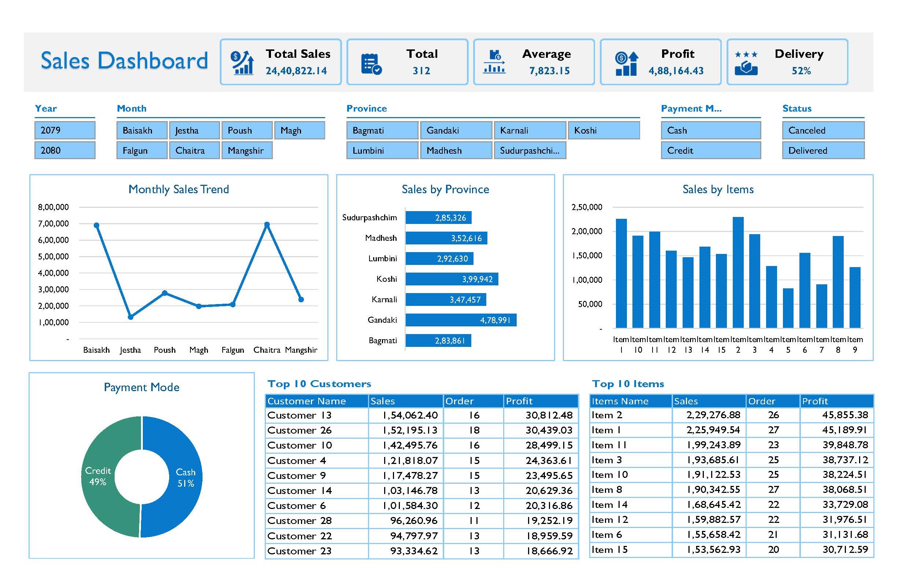Select Lumbini province filter
The width and height of the screenshot is (910, 588).
click(382, 150)
